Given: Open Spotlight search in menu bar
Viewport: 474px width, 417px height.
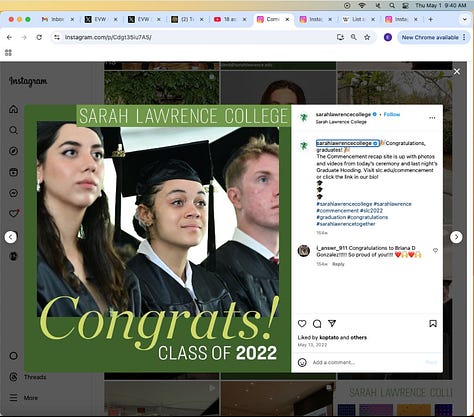Looking at the screenshot, I should click(392, 5).
